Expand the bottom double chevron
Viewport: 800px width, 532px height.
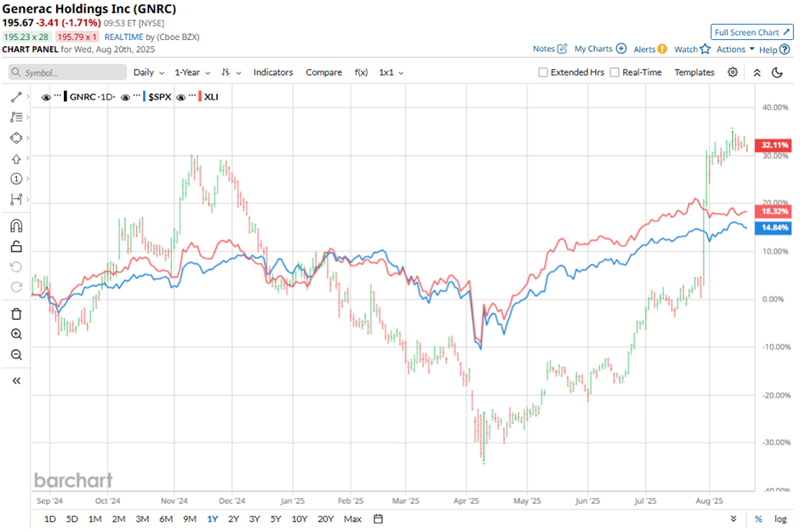[734, 518]
